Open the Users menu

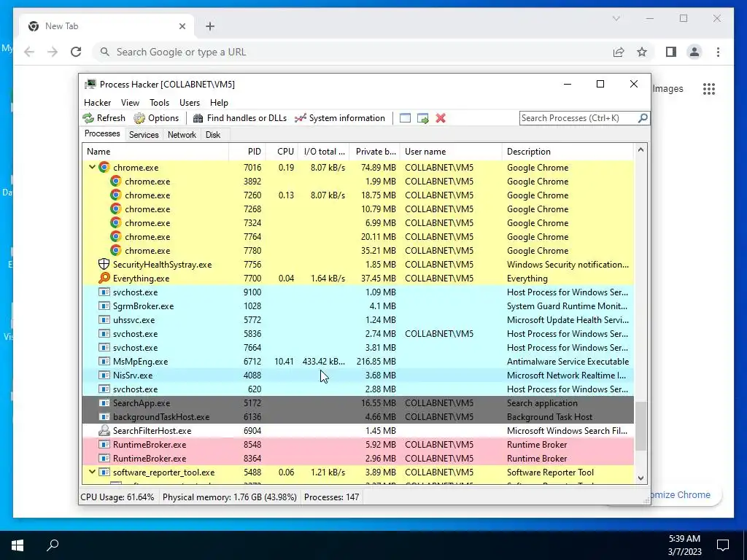point(190,102)
